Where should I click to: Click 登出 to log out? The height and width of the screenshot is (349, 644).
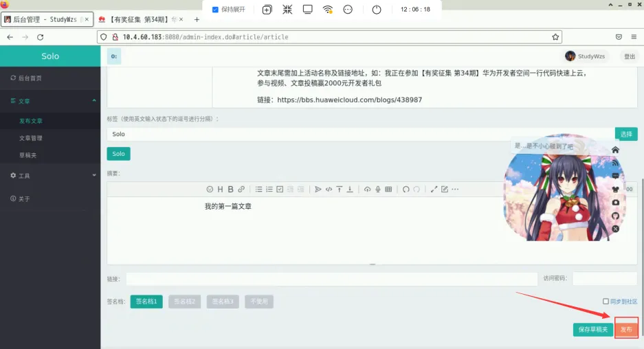click(630, 56)
